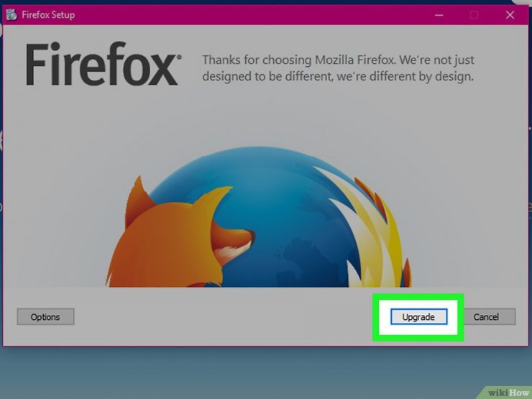Screen dimensions: 532x399
Task: Click the Firefox globe fox artwork
Action: tap(258, 217)
